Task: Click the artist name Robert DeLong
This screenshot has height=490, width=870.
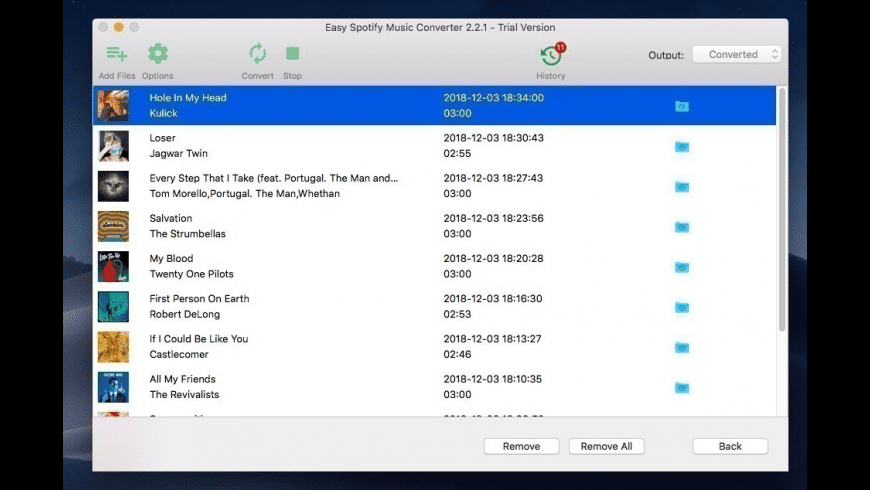Action: pyautogui.click(x=185, y=314)
